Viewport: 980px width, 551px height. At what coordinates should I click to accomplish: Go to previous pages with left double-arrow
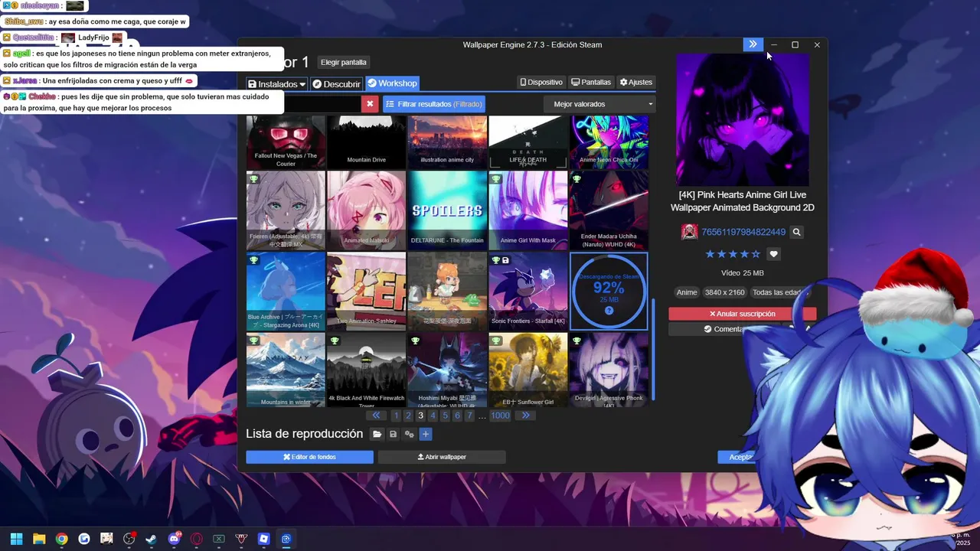(x=376, y=416)
